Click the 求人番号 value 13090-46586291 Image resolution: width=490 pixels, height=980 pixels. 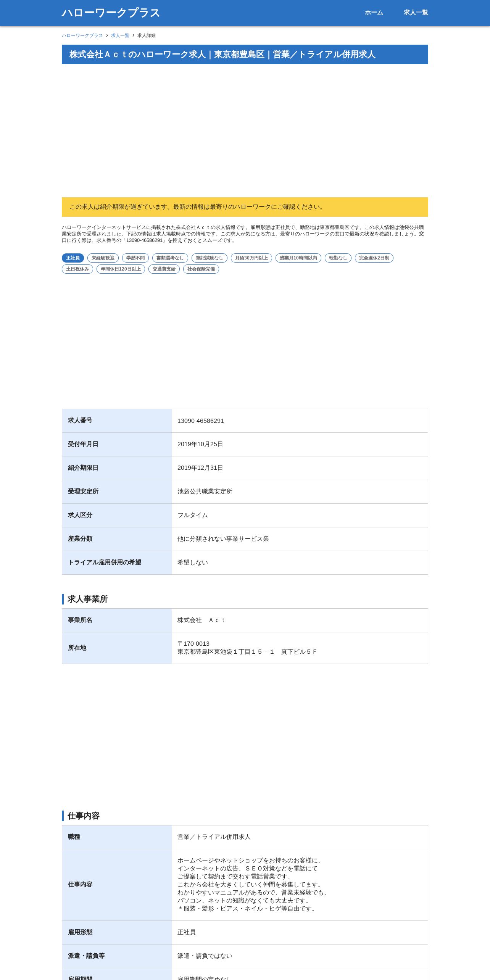(x=300, y=421)
